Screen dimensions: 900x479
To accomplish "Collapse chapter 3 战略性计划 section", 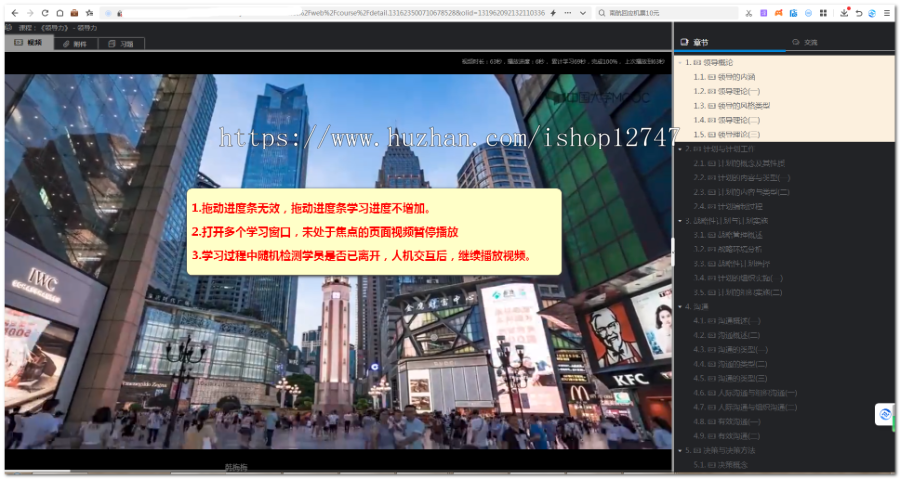I will 680,221.
